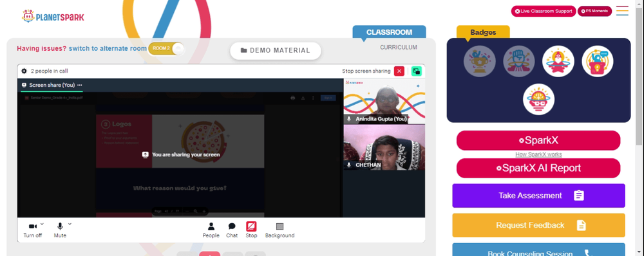Viewport: 644px width, 256px height.
Task: Click Book Counseling Session button
Action: coord(538,250)
